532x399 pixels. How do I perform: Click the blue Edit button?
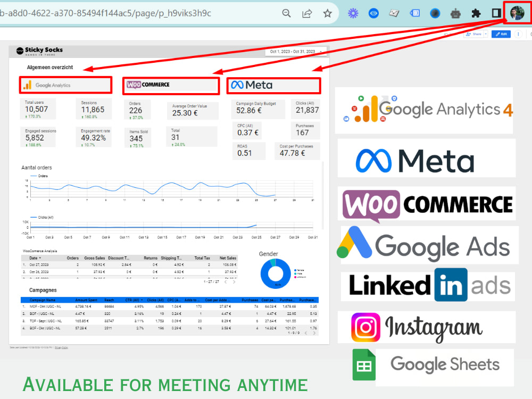click(501, 34)
